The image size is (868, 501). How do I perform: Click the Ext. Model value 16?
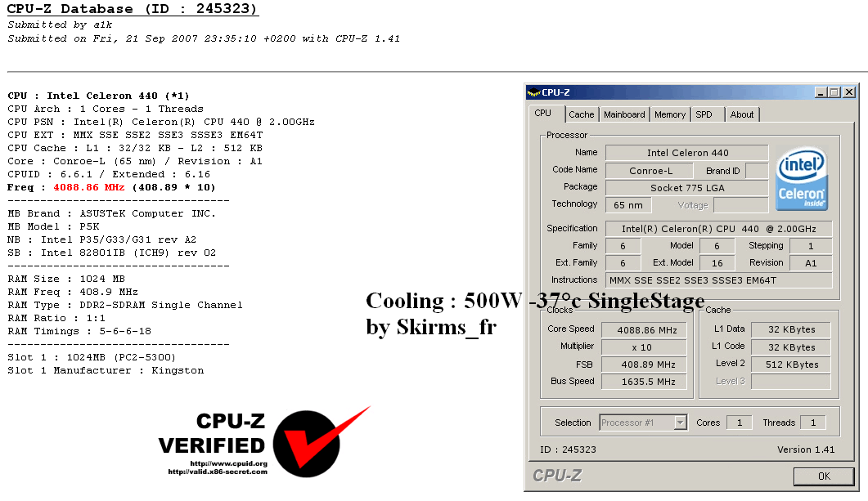pos(717,263)
